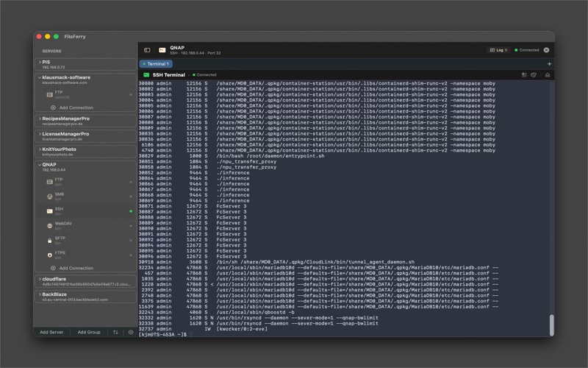This screenshot has width=588, height=368.
Task: Click Add Server button
Action: point(51,332)
